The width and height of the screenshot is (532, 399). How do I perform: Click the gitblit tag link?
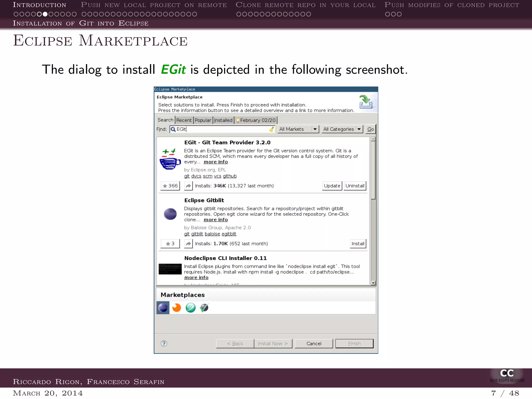[197, 234]
